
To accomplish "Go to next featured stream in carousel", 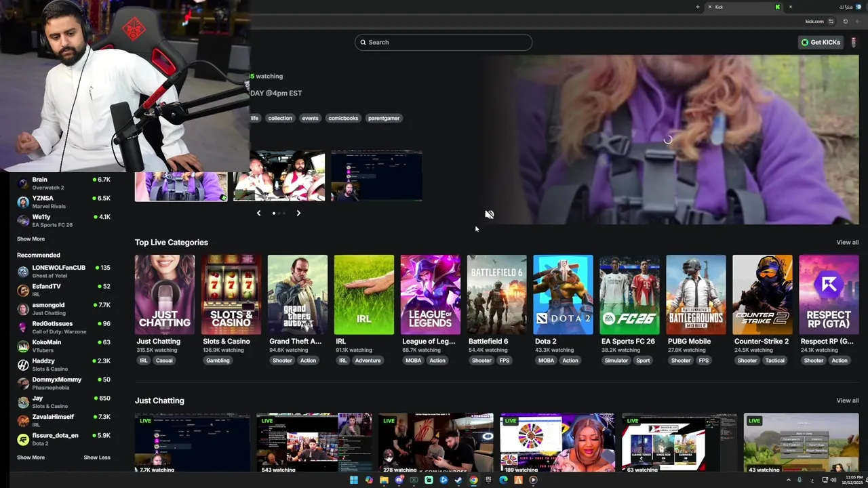I will 298,213.
